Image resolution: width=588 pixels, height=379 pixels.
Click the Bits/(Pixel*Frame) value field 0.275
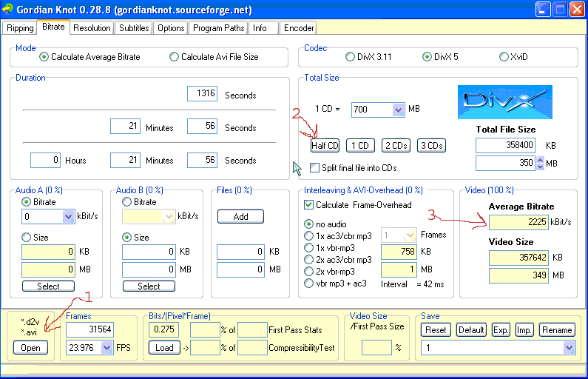[x=164, y=330]
